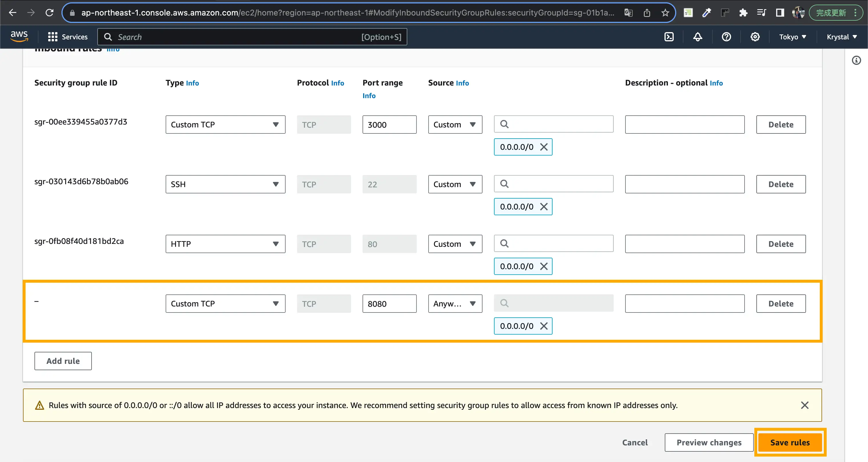Open the Description Info link
868x462 pixels.
(716, 83)
